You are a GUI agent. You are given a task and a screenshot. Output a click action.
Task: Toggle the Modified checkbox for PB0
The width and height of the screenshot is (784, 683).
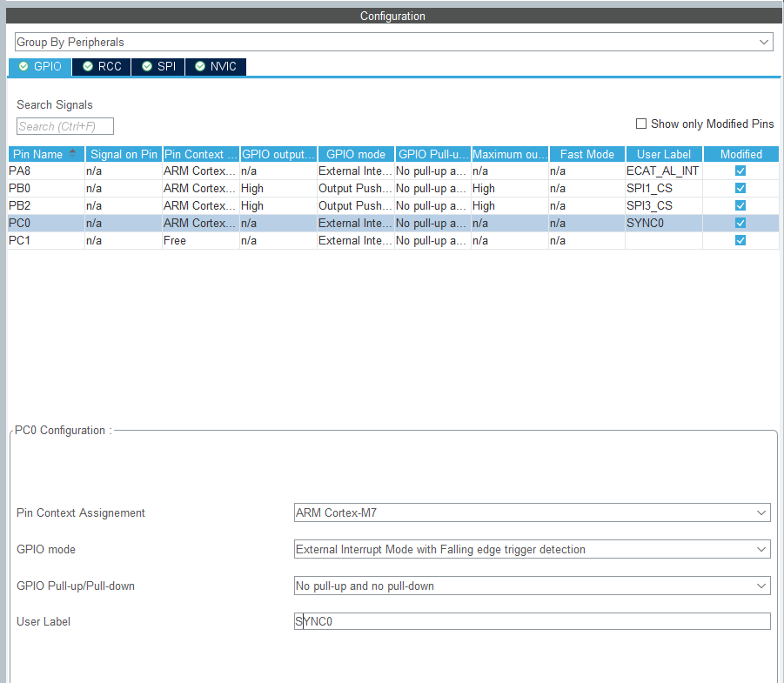tap(740, 189)
